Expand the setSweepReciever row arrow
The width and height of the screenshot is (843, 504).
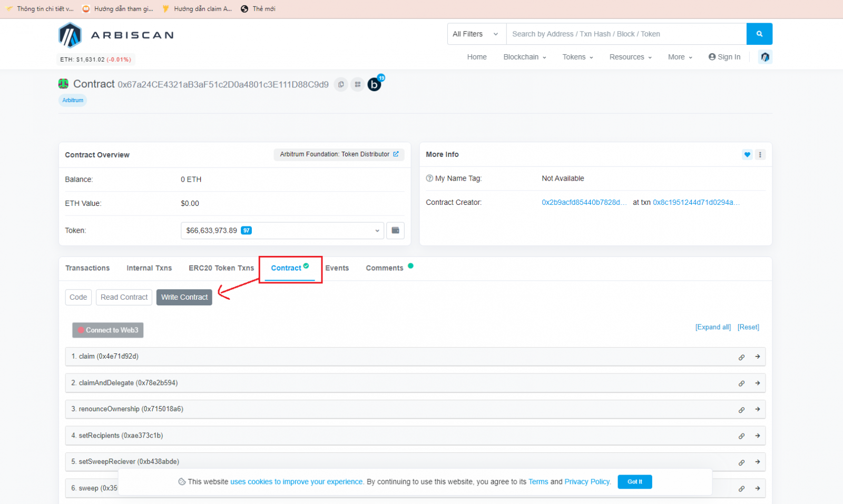coord(758,462)
